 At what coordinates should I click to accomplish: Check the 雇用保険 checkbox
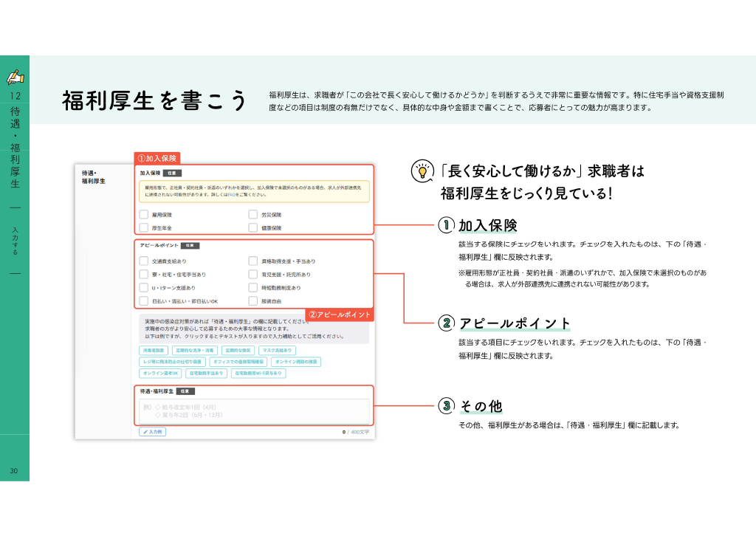pos(144,215)
